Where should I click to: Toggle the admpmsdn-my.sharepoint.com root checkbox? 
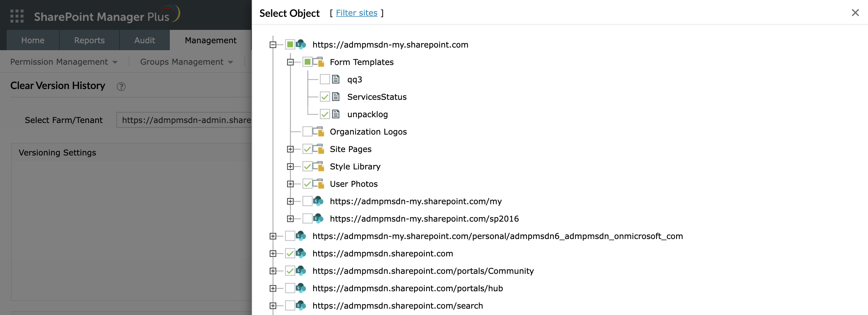point(290,44)
